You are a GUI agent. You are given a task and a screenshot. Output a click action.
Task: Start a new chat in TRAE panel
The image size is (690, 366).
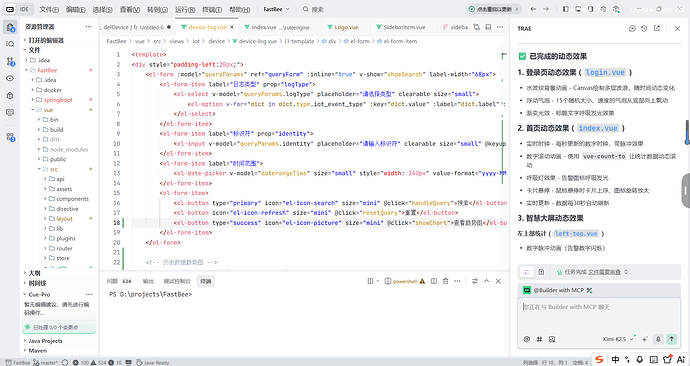click(x=632, y=28)
